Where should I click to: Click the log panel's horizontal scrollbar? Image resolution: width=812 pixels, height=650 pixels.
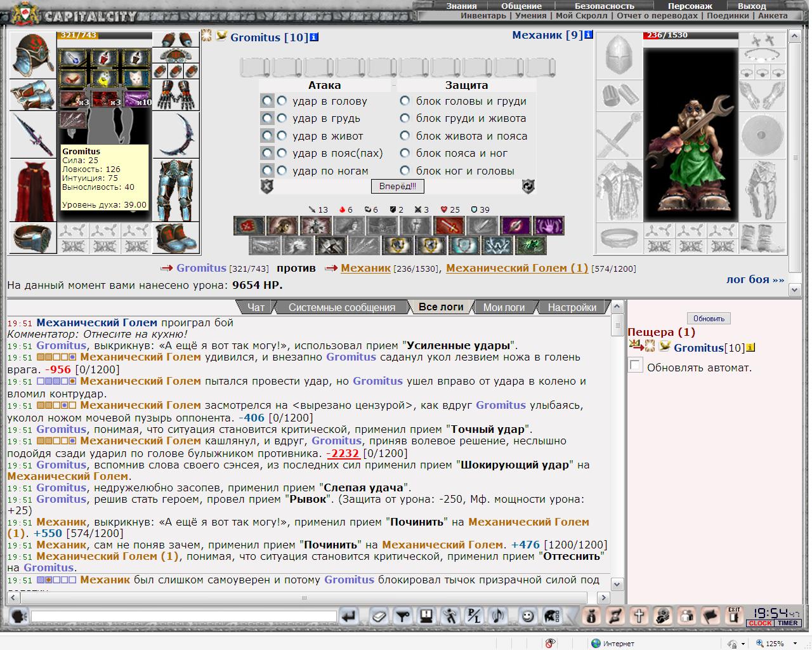click(x=308, y=598)
